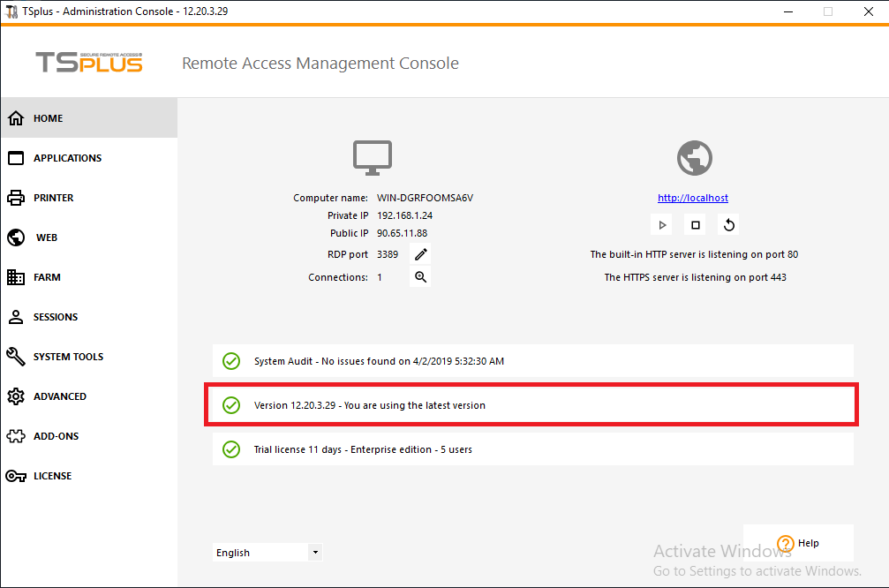Image resolution: width=889 pixels, height=588 pixels.
Task: Click the globe icon above localhost link
Action: click(x=694, y=159)
